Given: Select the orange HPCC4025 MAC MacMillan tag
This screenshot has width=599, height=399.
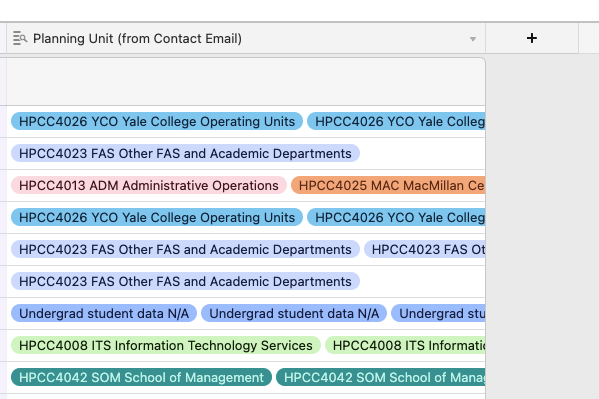Looking at the screenshot, I should (388, 185).
